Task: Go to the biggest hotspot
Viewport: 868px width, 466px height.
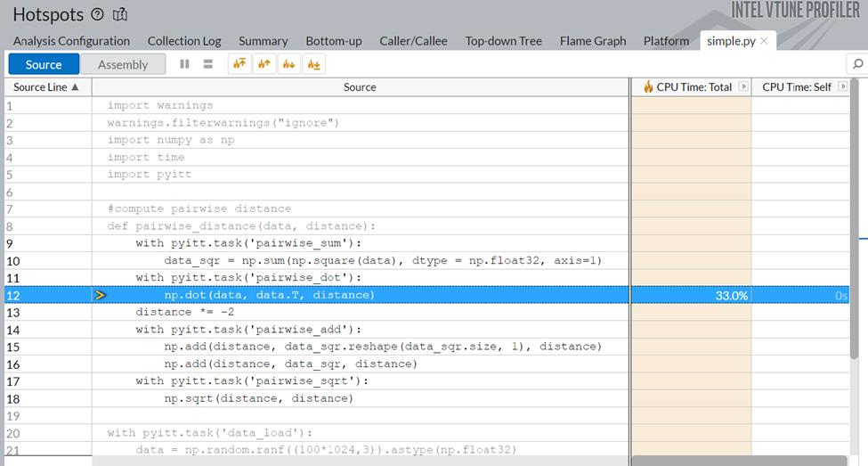Action: pos(239,64)
